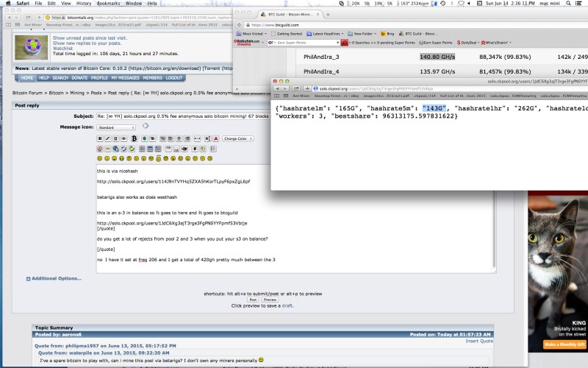
Task: Open DailyDeal dropdown in Rakuten toolbar
Action: [x=468, y=43]
